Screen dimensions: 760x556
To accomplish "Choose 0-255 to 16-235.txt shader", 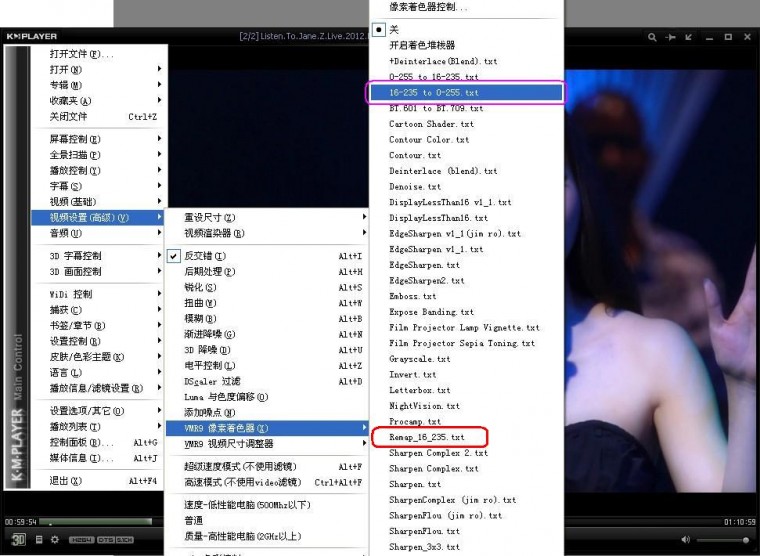I will point(466,77).
